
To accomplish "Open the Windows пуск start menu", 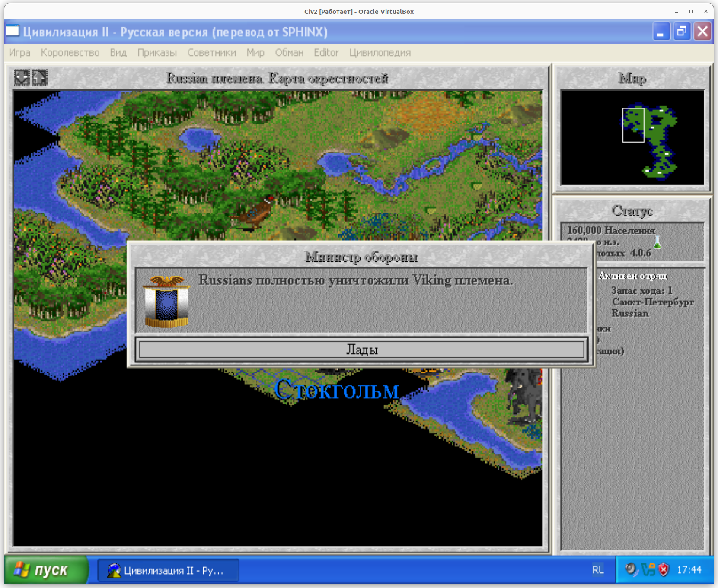I will point(47,570).
